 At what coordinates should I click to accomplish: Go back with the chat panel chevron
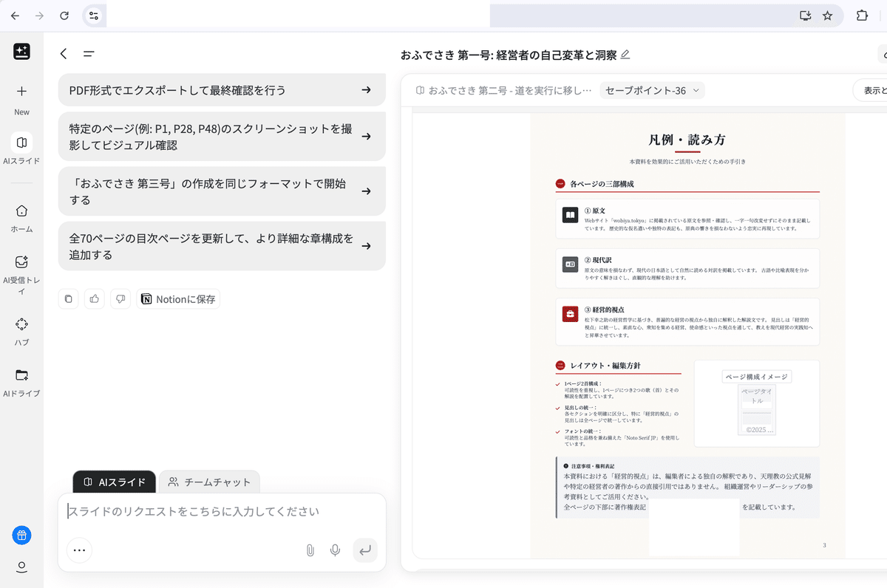coord(64,53)
